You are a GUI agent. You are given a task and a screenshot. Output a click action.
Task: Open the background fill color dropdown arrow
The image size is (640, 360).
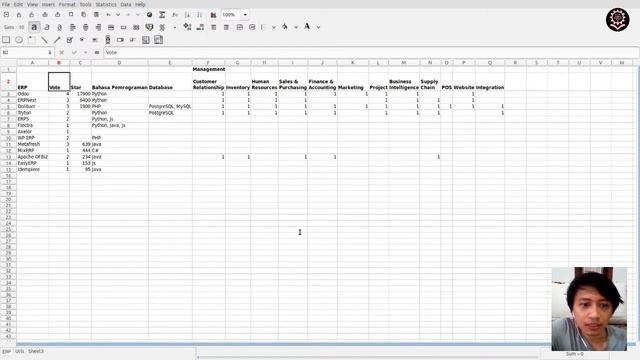tap(296, 27)
